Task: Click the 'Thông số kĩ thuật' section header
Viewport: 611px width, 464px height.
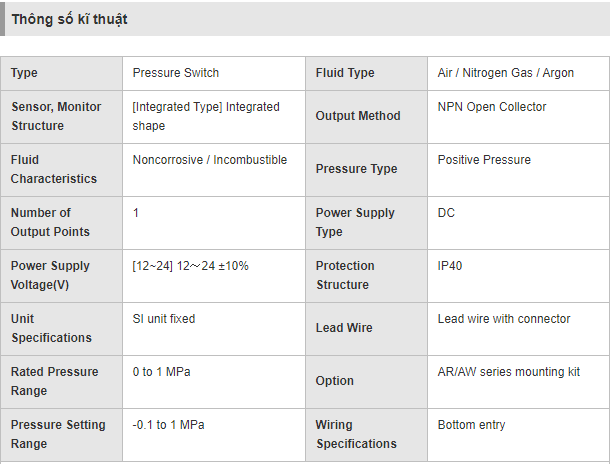Action: [69, 19]
